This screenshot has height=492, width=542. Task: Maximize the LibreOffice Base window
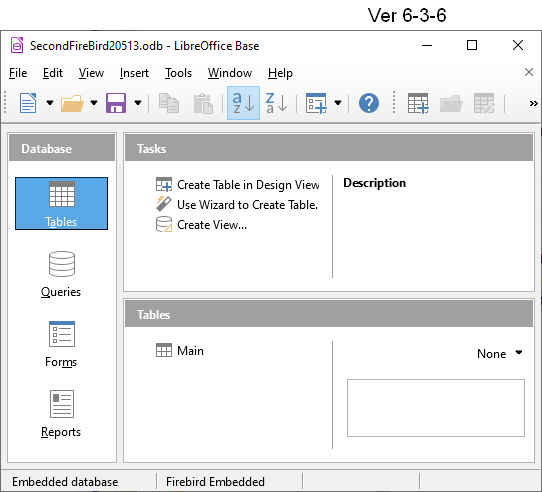[x=472, y=45]
